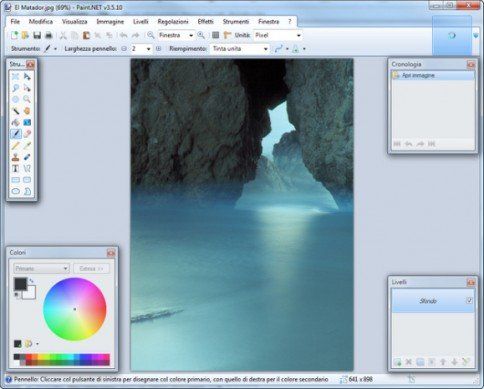Click the Estesa >> button

91,268
